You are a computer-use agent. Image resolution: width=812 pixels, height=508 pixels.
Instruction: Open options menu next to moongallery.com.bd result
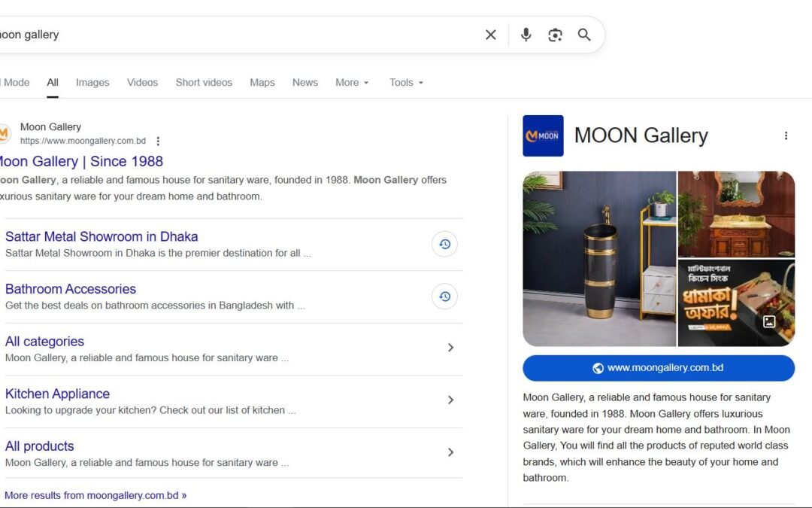click(x=158, y=141)
